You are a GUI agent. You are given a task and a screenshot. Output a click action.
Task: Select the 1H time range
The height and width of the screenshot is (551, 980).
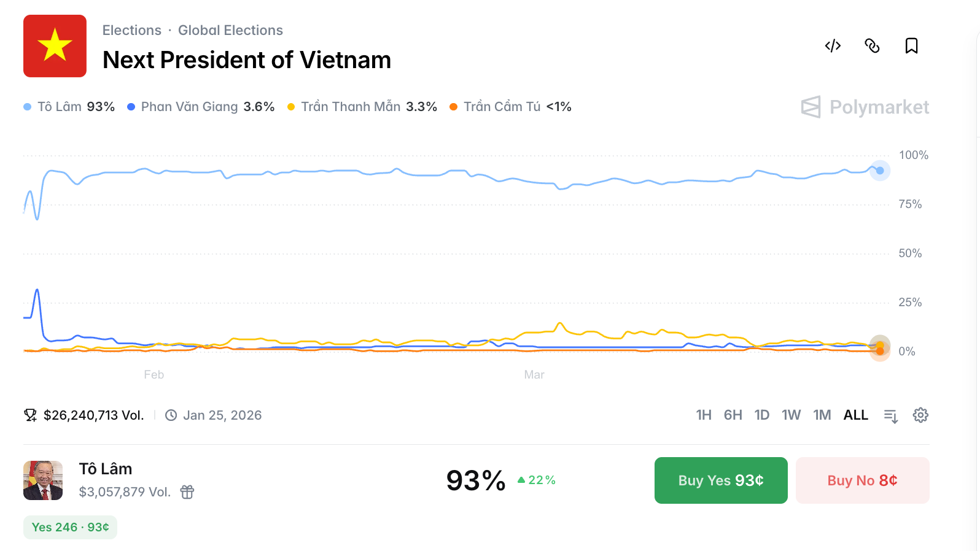point(704,415)
